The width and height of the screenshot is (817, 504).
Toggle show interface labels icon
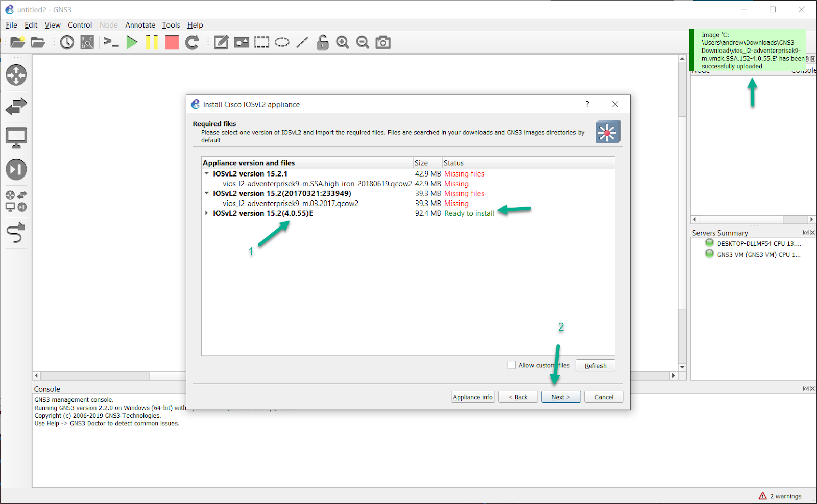pos(87,42)
